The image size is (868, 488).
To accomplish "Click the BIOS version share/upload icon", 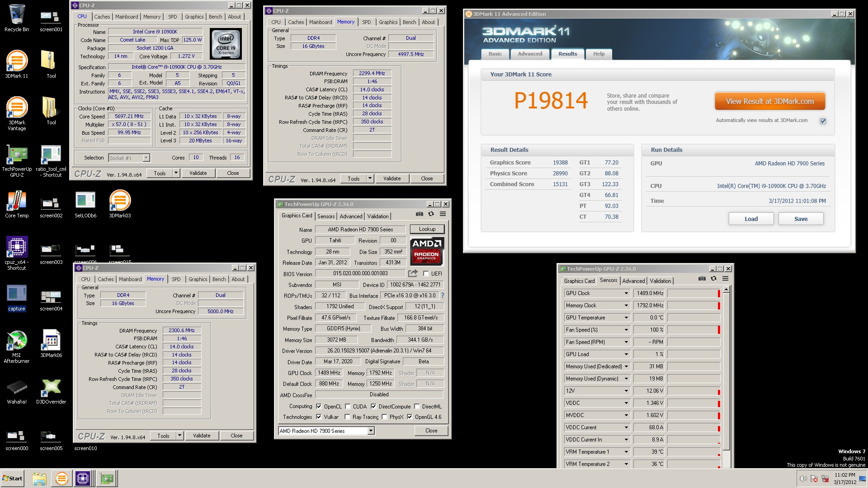I will tap(413, 273).
